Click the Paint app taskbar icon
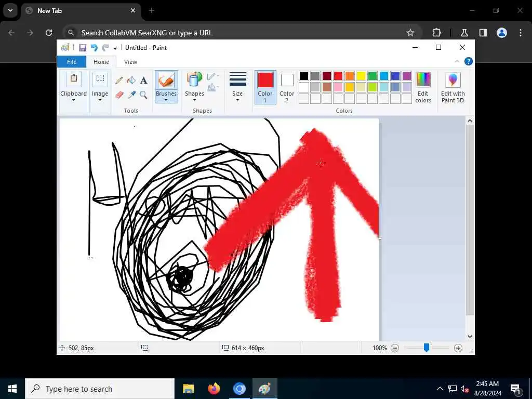Image resolution: width=532 pixels, height=399 pixels. (x=264, y=389)
